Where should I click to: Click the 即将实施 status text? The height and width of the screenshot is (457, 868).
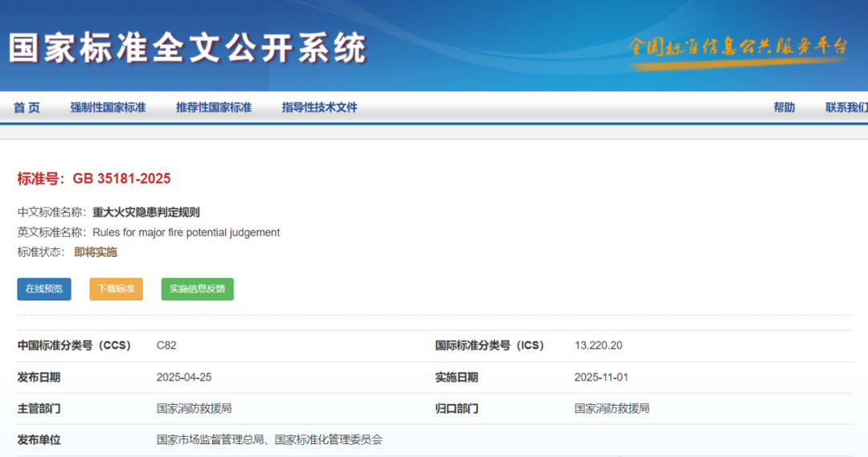tap(96, 252)
